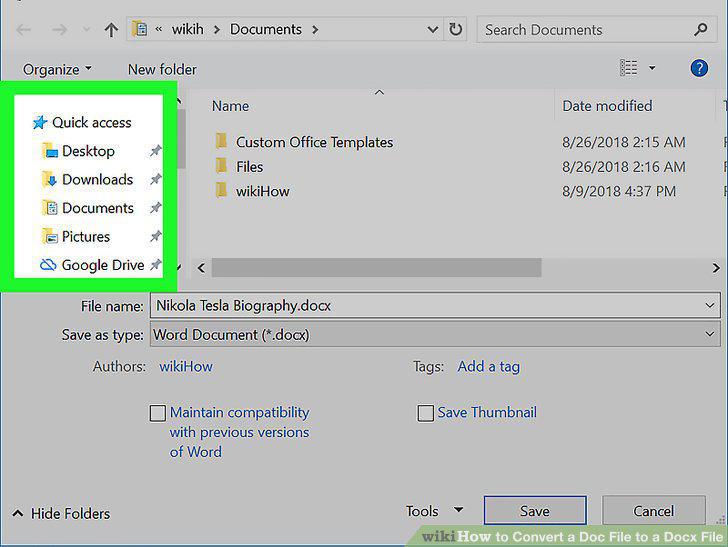Select 'Documents' in the address path
Screen dimensions: 728x547
coord(266,29)
